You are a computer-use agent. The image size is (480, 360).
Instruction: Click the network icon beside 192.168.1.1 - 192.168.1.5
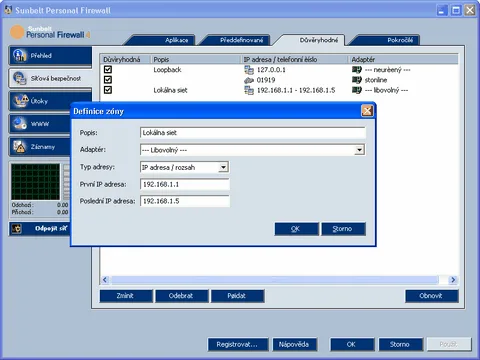click(x=249, y=90)
